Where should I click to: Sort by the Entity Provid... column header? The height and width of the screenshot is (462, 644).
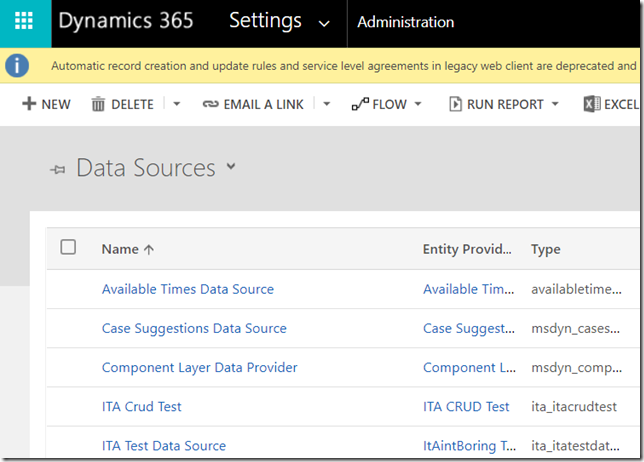tap(467, 249)
